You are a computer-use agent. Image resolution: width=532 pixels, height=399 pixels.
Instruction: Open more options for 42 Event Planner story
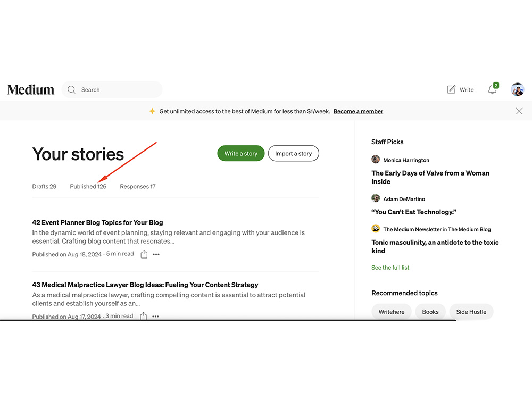point(156,254)
